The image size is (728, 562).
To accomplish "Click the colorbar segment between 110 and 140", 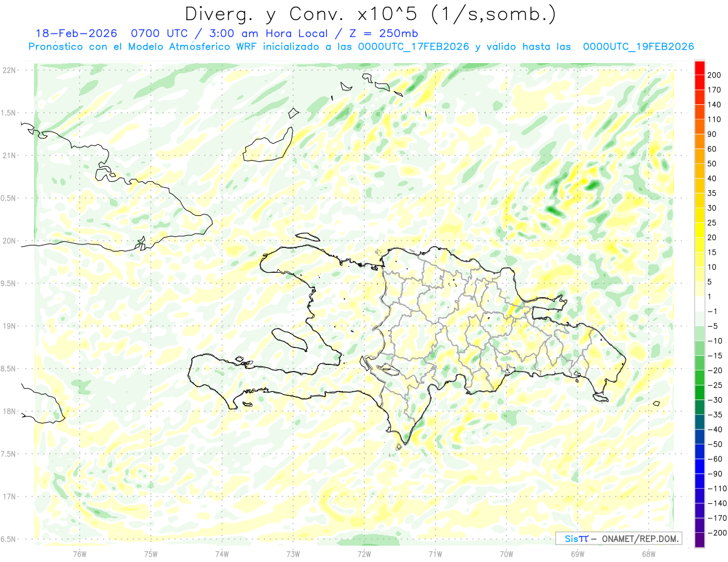I will point(699,112).
